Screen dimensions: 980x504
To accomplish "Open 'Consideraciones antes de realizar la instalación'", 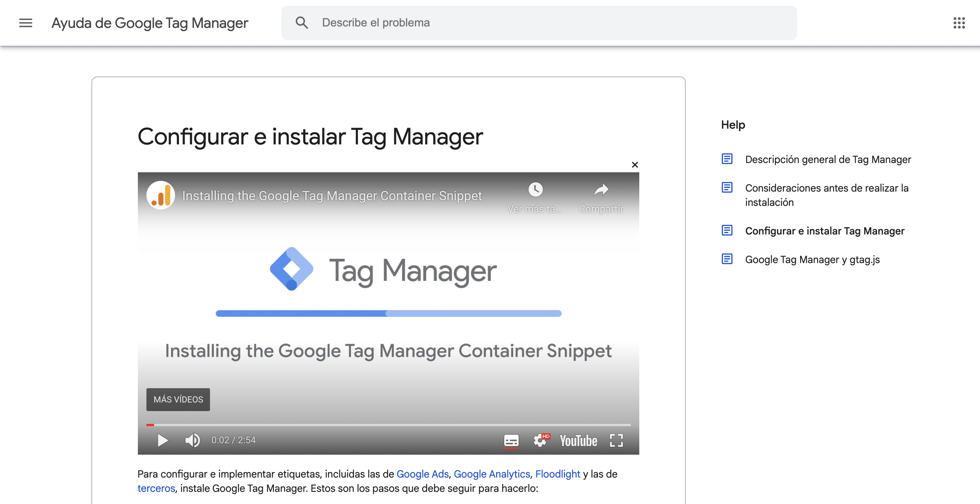I will tap(826, 195).
